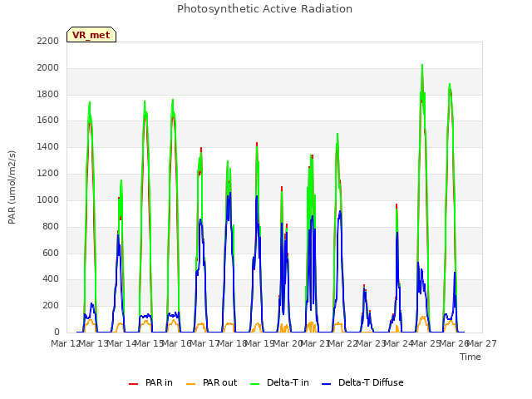Click the 600 y-axis tick label

[51, 253]
